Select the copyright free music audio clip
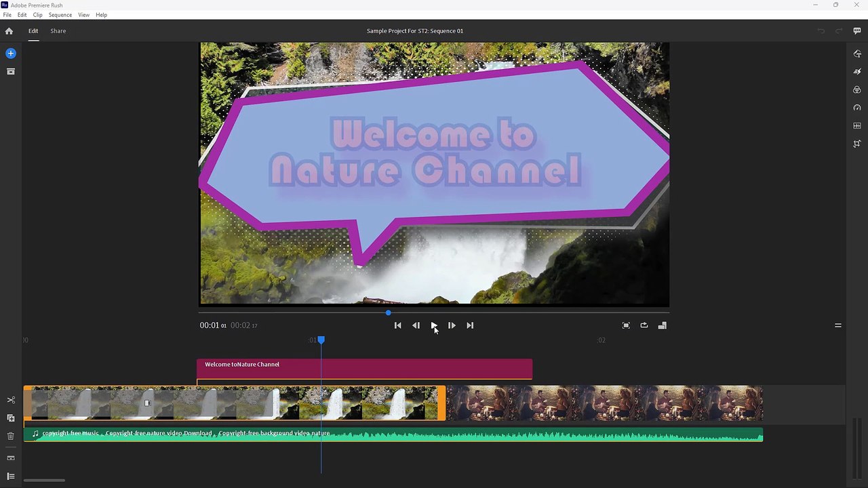868x488 pixels. click(393, 434)
